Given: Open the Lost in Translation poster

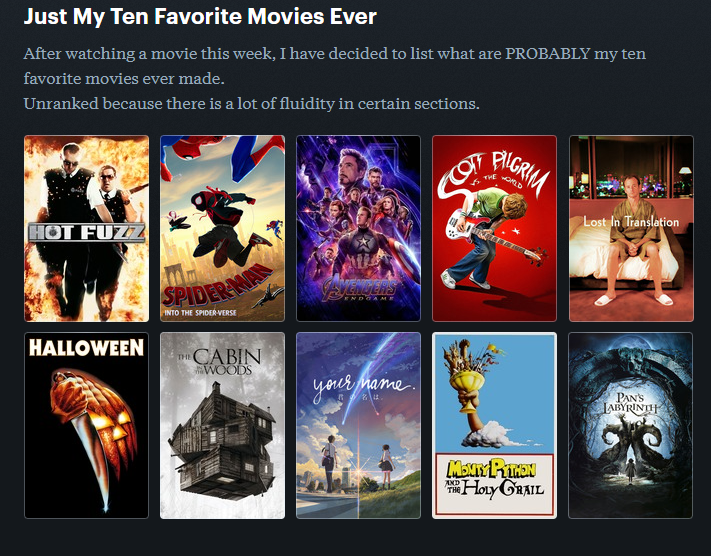Looking at the screenshot, I should tap(631, 229).
